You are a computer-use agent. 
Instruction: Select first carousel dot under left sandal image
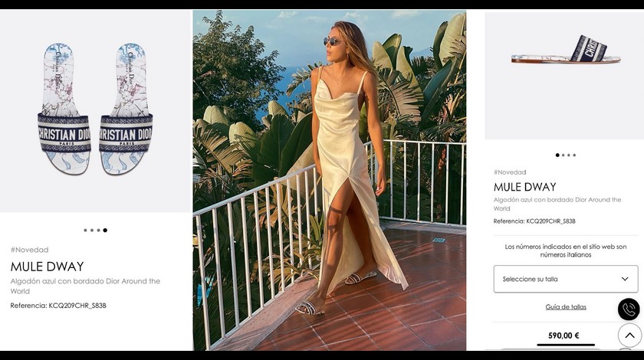tap(85, 230)
